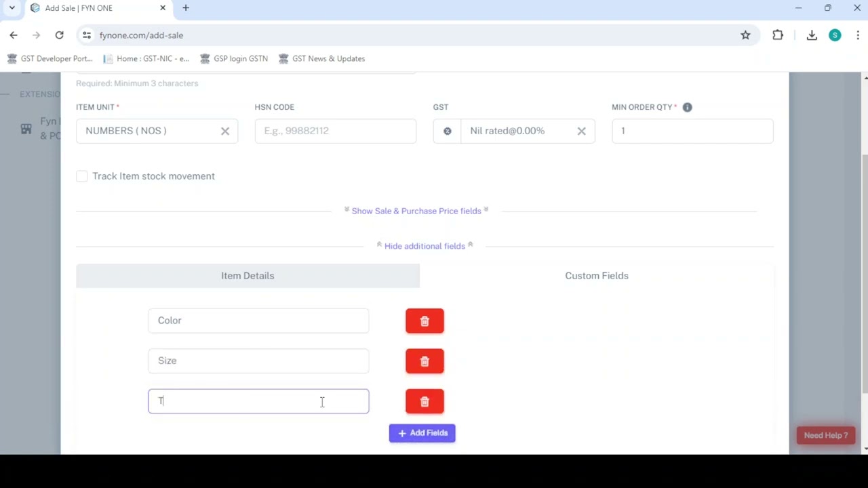Image resolution: width=868 pixels, height=488 pixels.
Task: Click the address bar URL fynone.com/add-sale
Action: point(141,35)
